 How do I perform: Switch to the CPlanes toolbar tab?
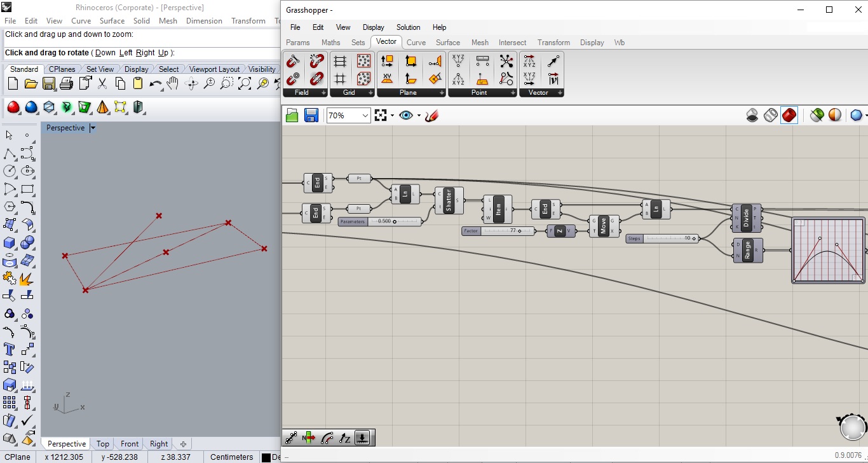pos(62,69)
